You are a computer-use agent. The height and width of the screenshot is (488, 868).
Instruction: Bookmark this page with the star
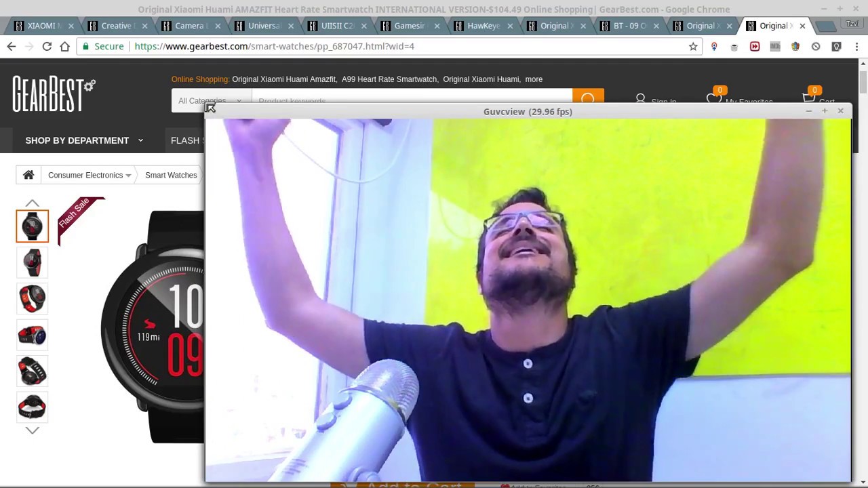coord(693,46)
